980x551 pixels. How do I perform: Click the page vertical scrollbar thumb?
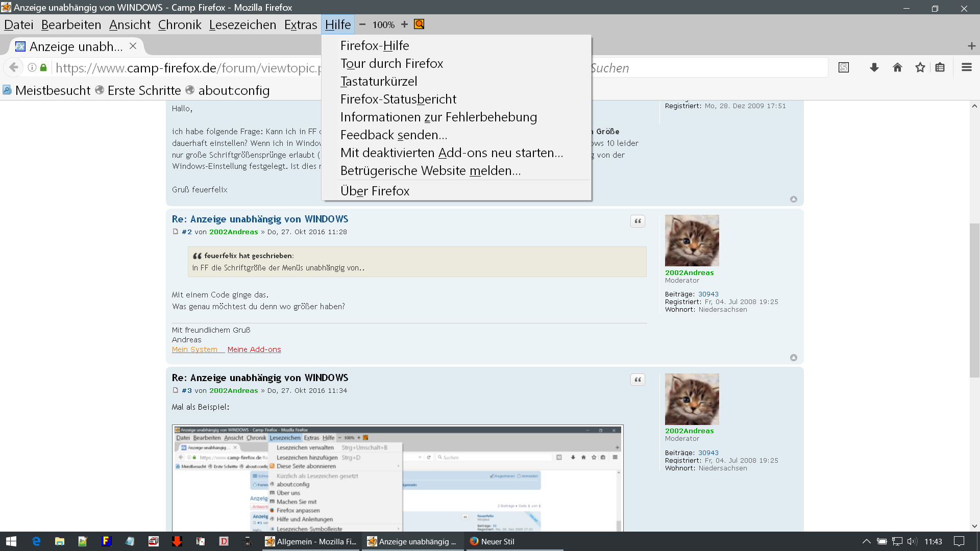[974, 300]
